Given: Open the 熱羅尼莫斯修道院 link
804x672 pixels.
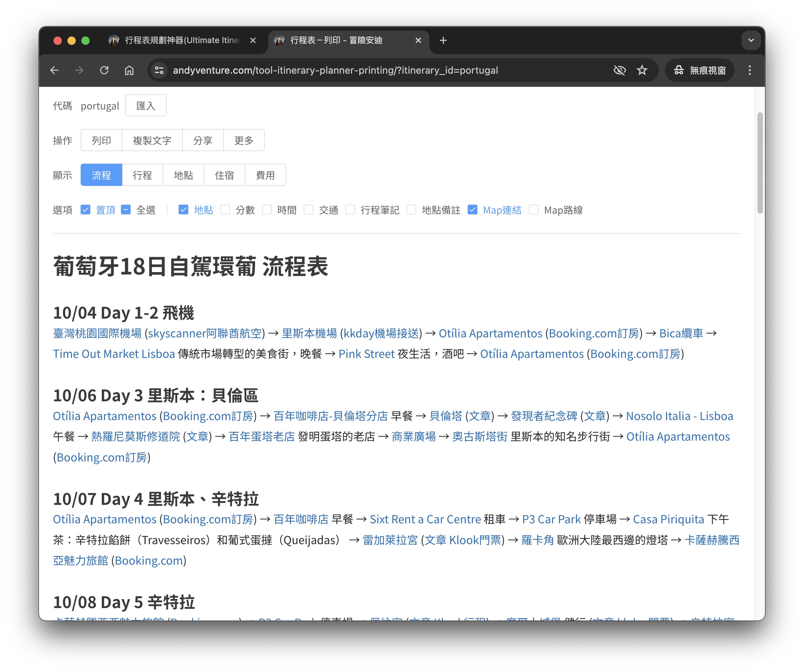Looking at the screenshot, I should (136, 437).
